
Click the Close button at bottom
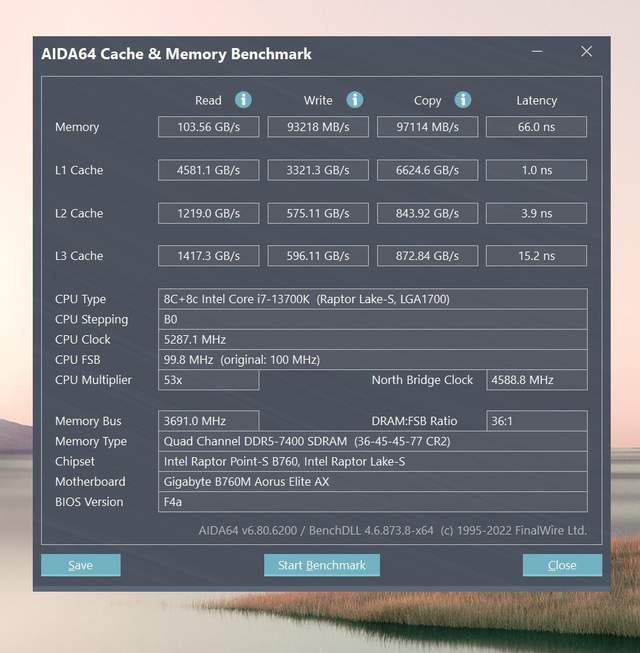[562, 565]
